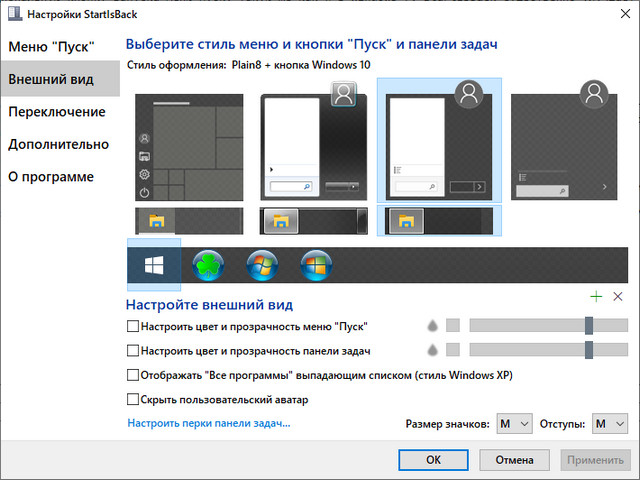The height and width of the screenshot is (480, 640).
Task: Click the taskbar color droplet icon
Action: click(432, 350)
